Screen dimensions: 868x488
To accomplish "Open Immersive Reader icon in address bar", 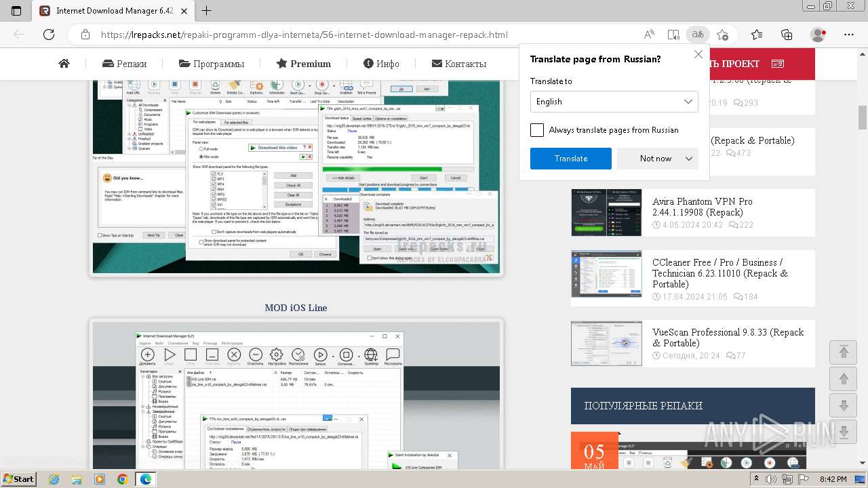I will click(673, 35).
